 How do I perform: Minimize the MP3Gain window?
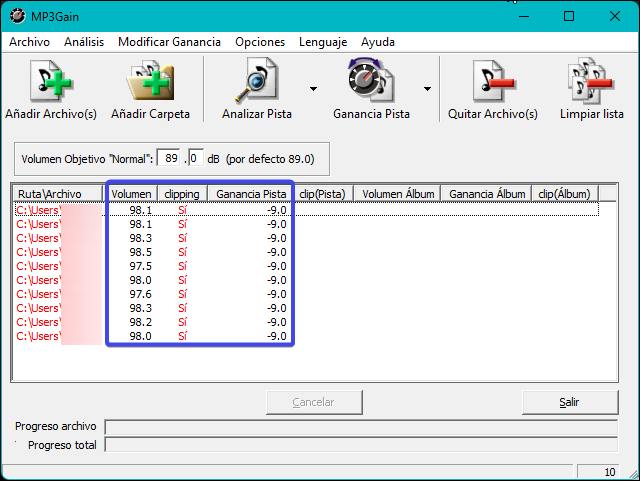tap(524, 16)
